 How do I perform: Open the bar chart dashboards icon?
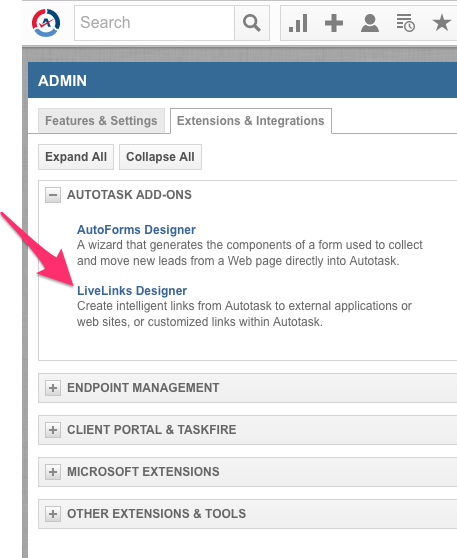click(x=298, y=23)
